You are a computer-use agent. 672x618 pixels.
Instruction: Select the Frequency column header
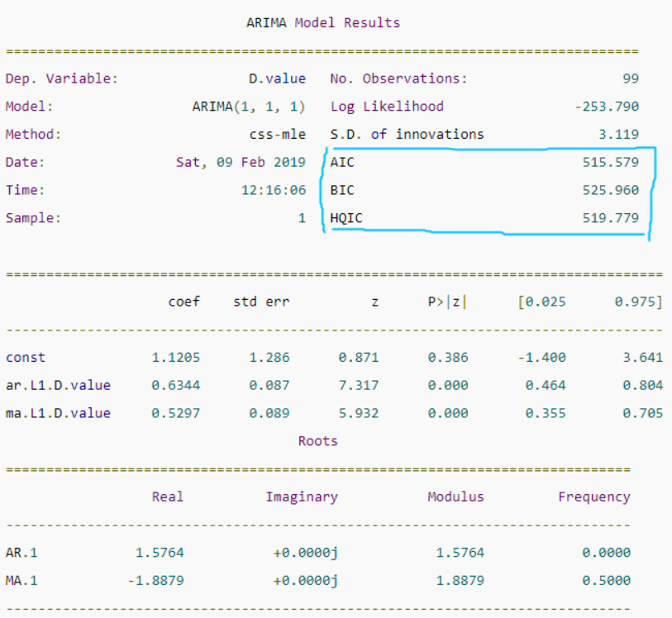[x=593, y=497]
